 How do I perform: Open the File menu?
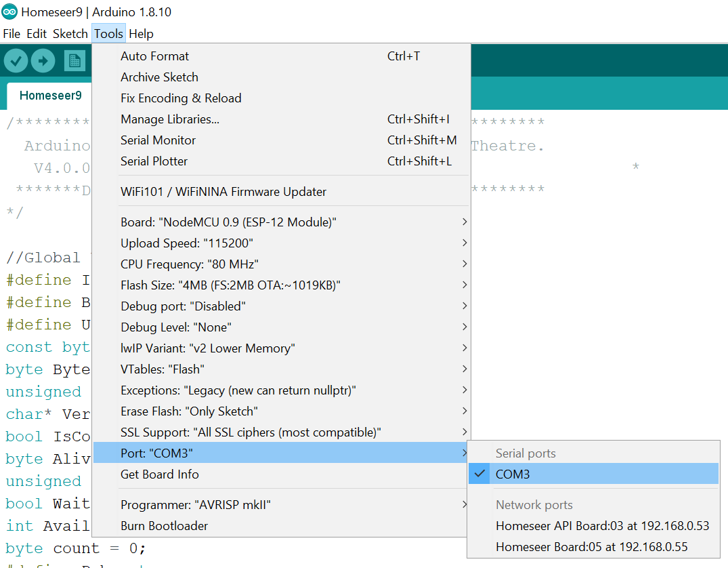12,33
